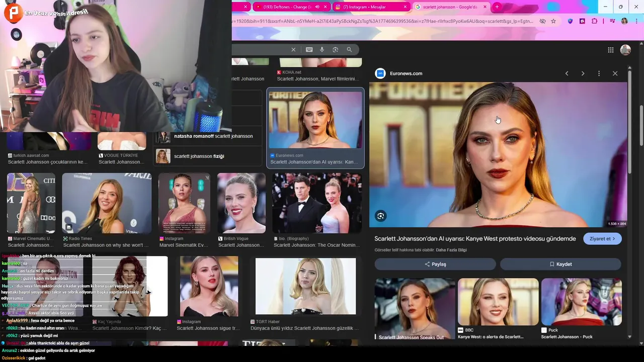The width and height of the screenshot is (644, 362).
Task: Open the Kaç Yaşında image result
Action: pos(130,286)
